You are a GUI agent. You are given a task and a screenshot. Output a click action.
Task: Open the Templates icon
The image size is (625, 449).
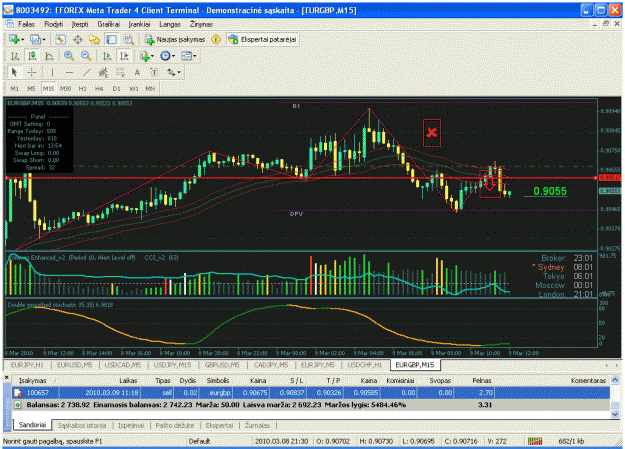[187, 56]
